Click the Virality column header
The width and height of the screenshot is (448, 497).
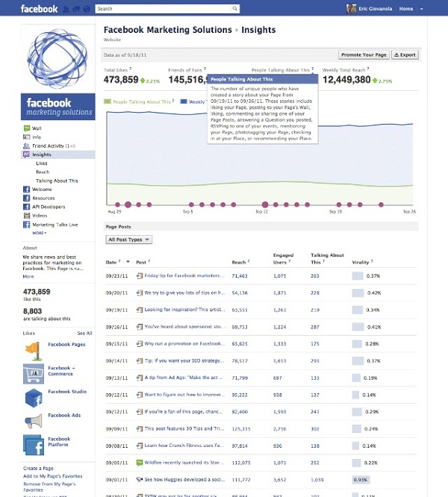pyautogui.click(x=360, y=262)
